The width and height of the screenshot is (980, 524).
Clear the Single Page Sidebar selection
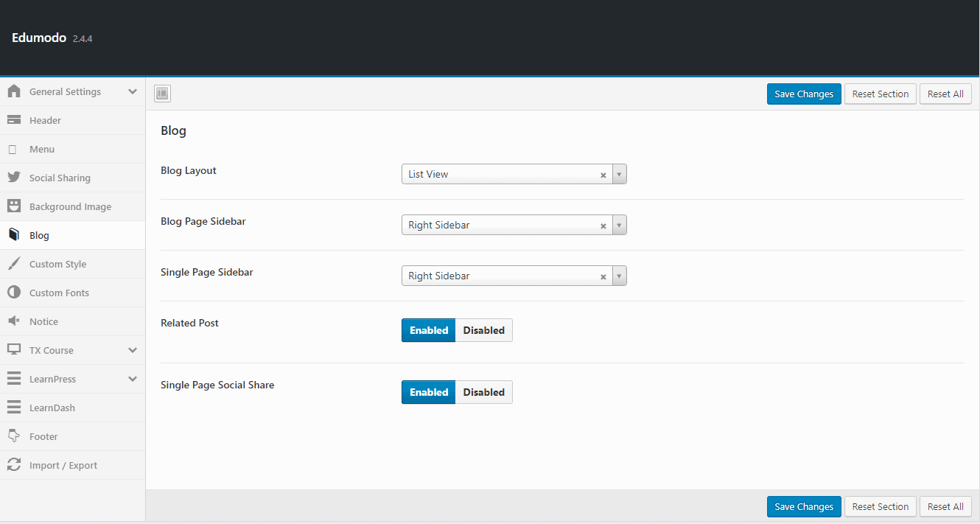(603, 277)
